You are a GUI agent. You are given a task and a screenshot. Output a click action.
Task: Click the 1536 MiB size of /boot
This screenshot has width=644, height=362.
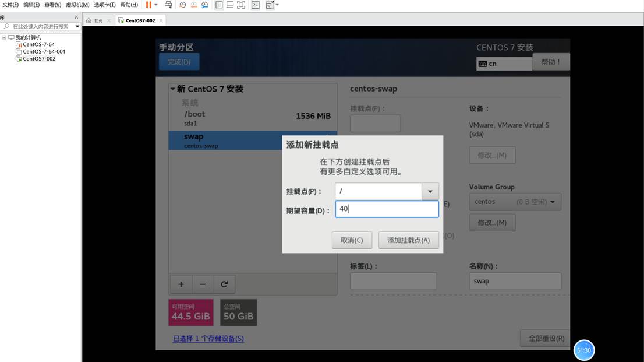[x=313, y=117]
